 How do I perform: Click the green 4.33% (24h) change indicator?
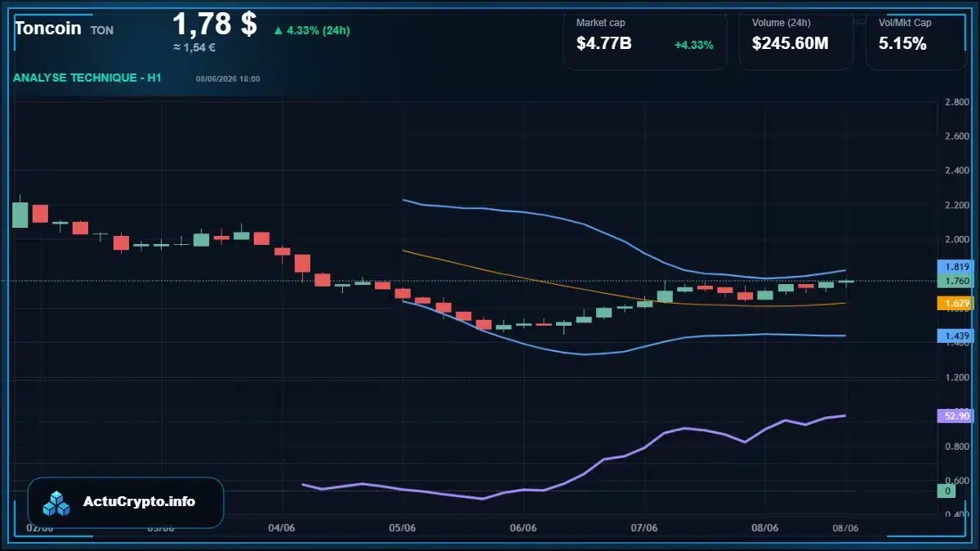click(x=312, y=30)
